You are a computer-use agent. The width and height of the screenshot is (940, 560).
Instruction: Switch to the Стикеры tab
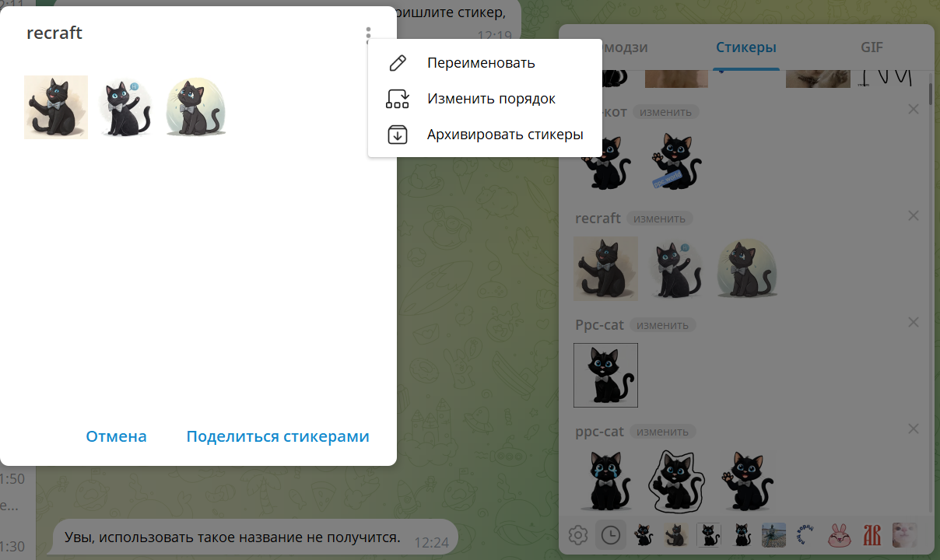pos(745,47)
